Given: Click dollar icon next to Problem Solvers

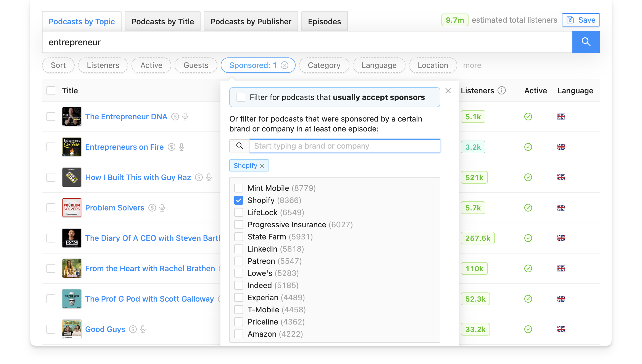Looking at the screenshot, I should point(152,208).
